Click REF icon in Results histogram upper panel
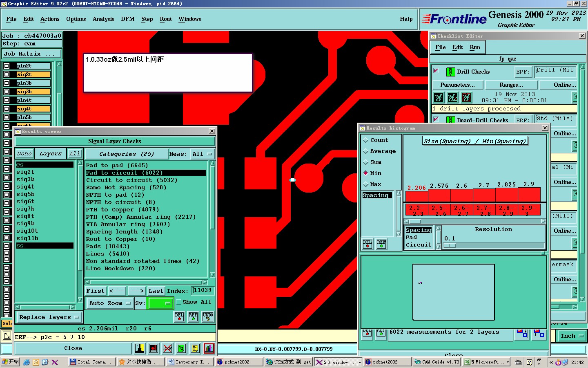Viewport: 588px width, 368px height. [381, 244]
